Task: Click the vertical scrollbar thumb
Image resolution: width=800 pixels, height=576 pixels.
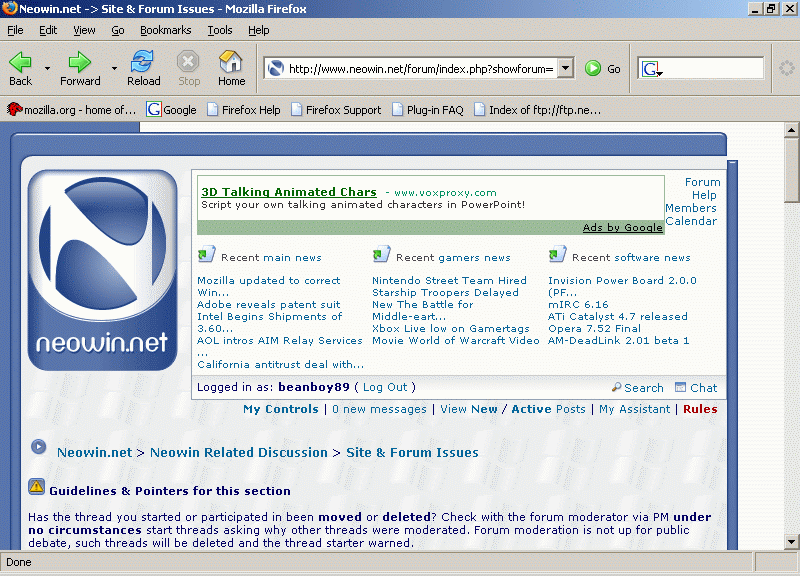Action: tap(791, 170)
